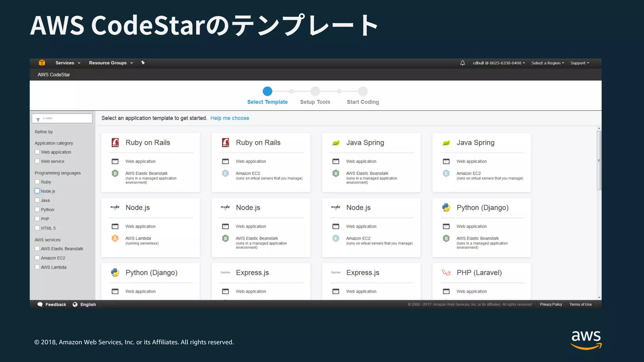Click the template list vertical scrollbar
The image size is (644, 362).
pyautogui.click(x=599, y=160)
